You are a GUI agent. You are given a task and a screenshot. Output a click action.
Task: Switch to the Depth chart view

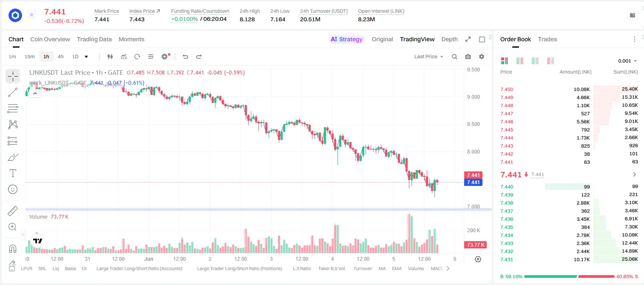coord(449,39)
